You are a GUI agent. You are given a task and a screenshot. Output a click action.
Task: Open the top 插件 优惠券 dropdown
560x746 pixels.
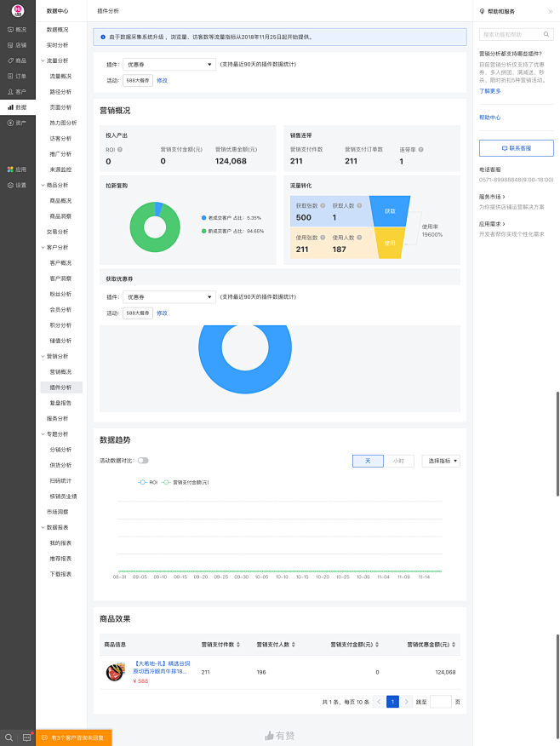click(x=169, y=64)
